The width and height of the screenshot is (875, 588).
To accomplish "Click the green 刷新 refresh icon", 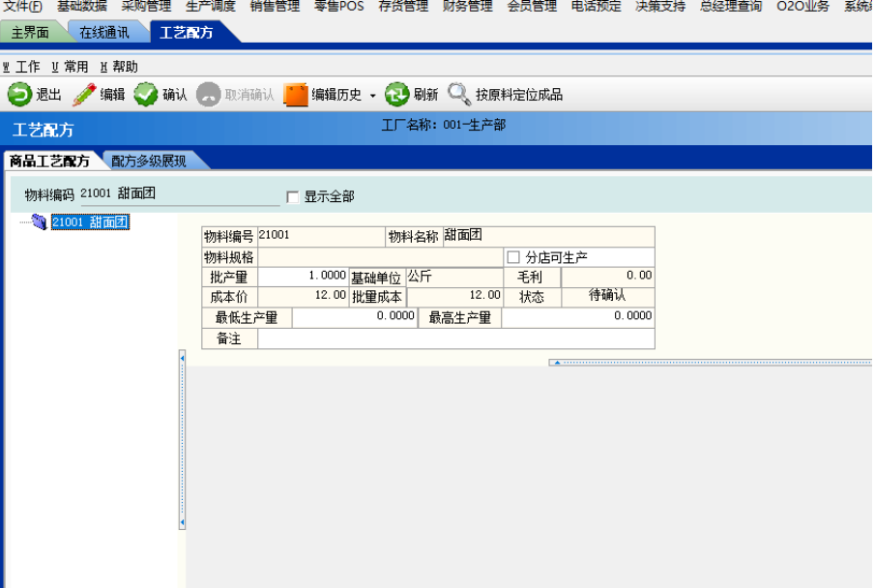I will [x=397, y=95].
